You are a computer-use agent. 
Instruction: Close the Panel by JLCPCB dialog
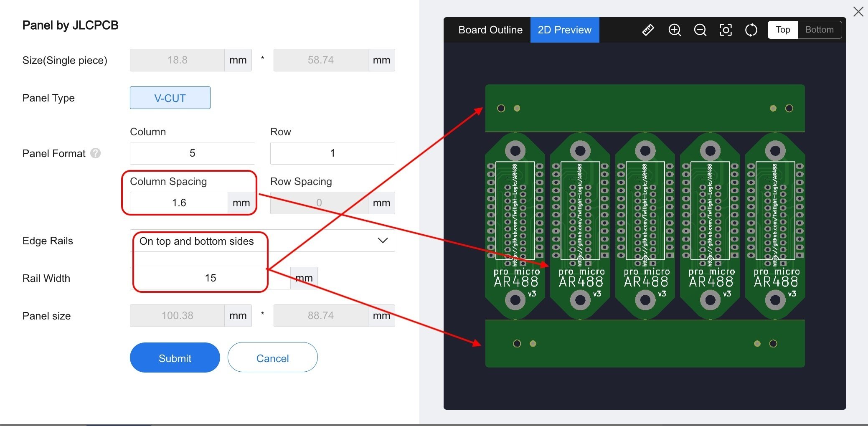pos(858,12)
